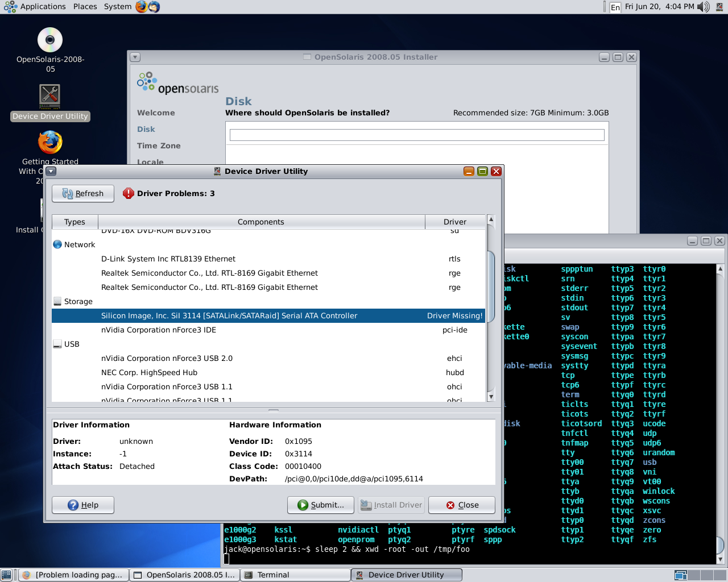This screenshot has width=728, height=582.
Task: Select nVidia Corporation nForce3 IDE row
Action: tap(268, 330)
